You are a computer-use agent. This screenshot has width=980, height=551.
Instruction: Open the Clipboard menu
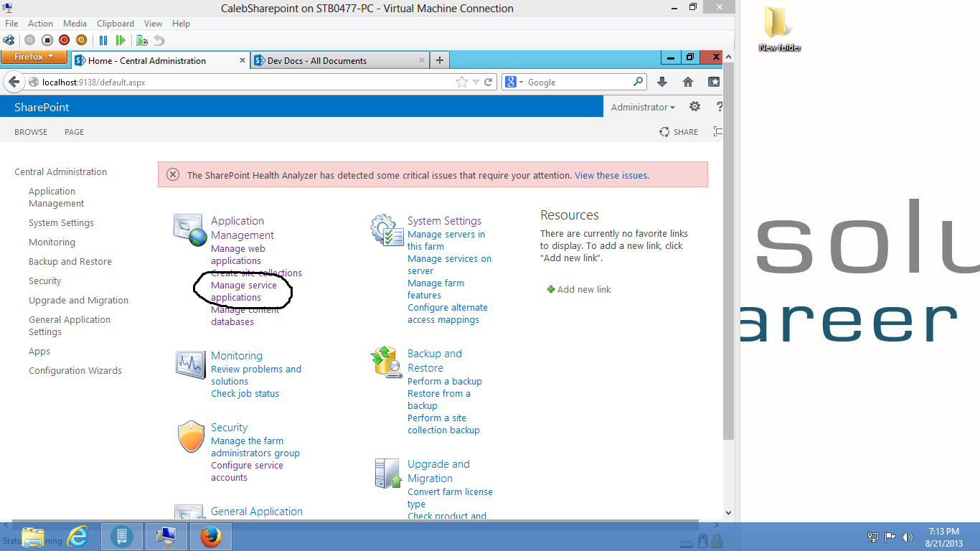point(116,24)
